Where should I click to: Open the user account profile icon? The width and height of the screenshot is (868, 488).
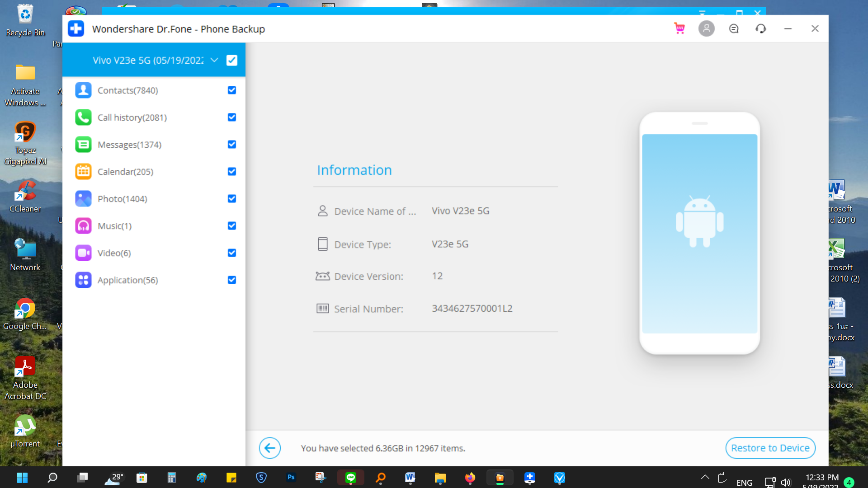[706, 28]
